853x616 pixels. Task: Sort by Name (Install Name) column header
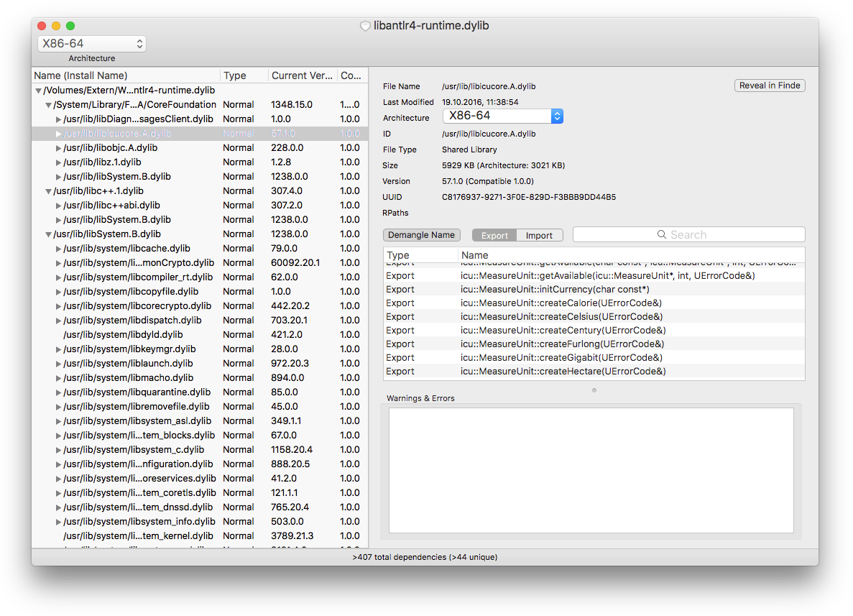(126, 75)
